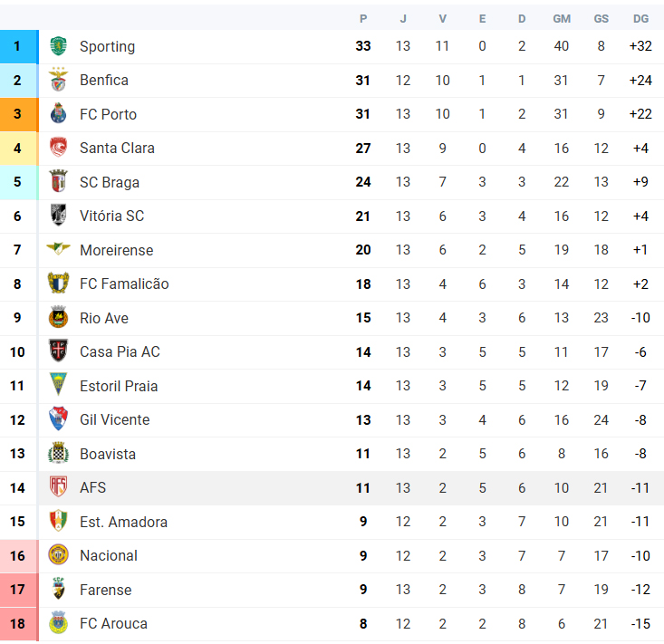This screenshot has width=664, height=644.
Task: Click the Benfica eagle crest icon
Action: pyautogui.click(x=59, y=80)
